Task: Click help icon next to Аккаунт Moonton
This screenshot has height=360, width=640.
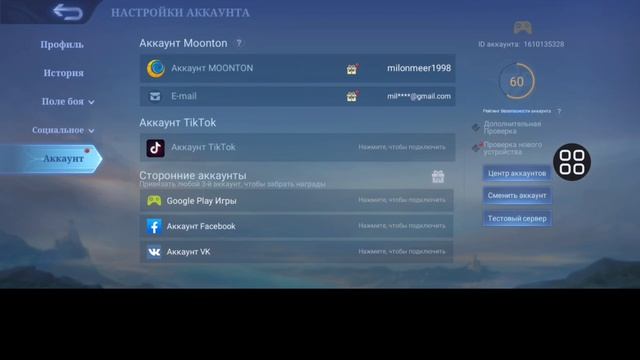Action: pos(239,43)
